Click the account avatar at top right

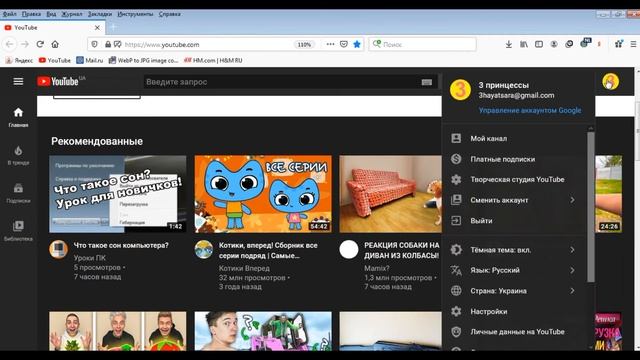610,82
